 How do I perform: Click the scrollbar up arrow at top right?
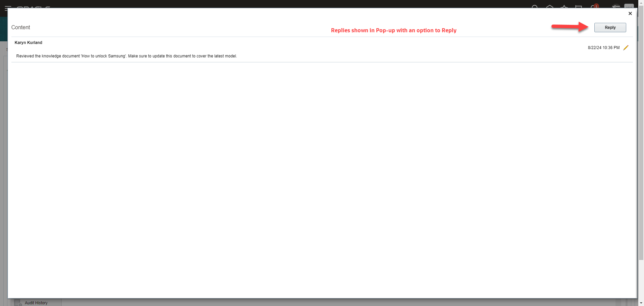point(641,3)
